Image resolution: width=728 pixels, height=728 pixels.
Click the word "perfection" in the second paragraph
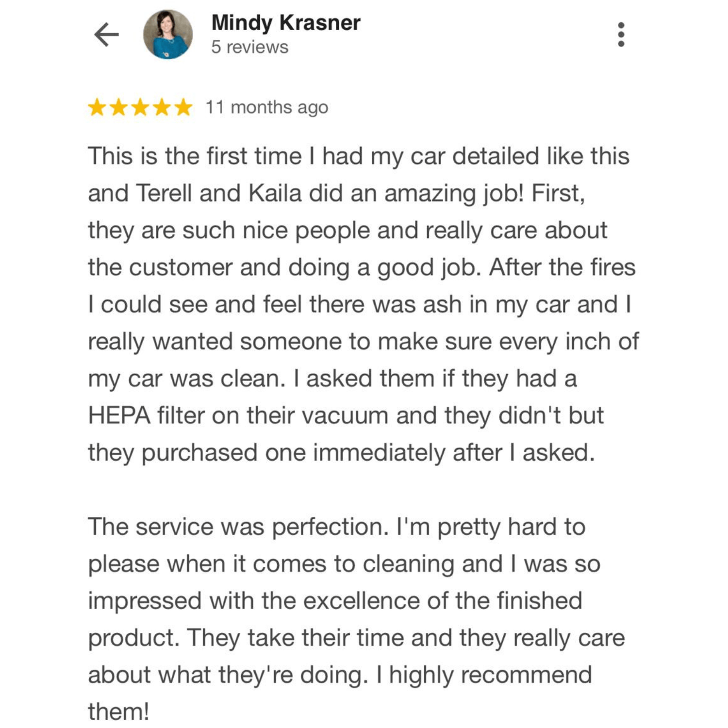click(x=330, y=527)
